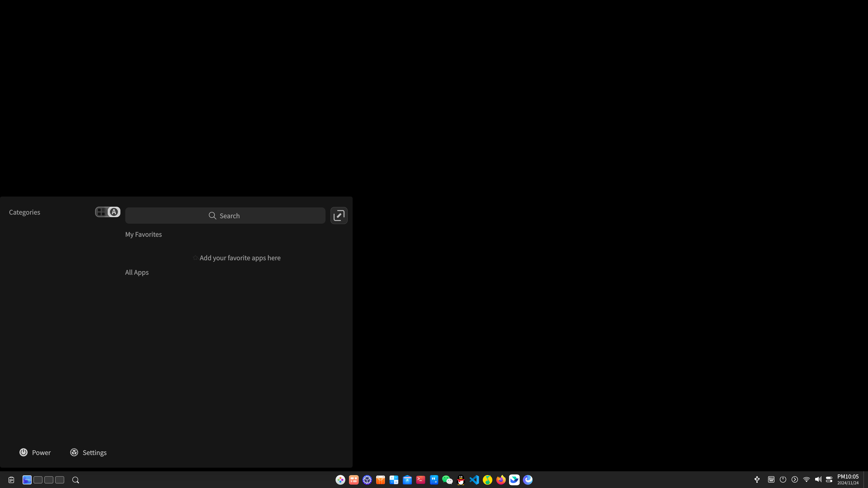This screenshot has width=868, height=488.
Task: Launch WeChat from the dock
Action: pos(448,480)
